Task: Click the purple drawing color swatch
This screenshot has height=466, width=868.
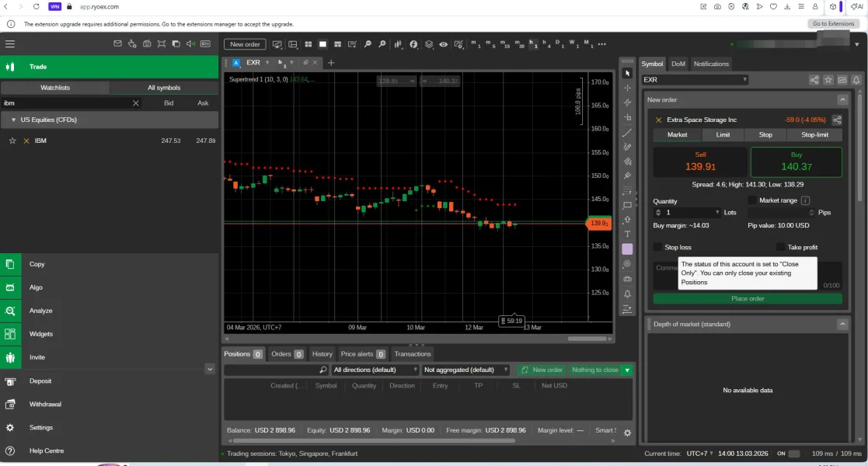Action: point(627,249)
